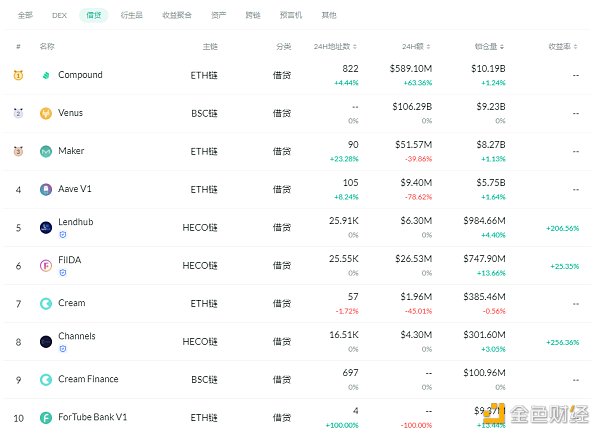This screenshot has height=435, width=600.
Task: Click the Venus logo icon
Action: coord(46,113)
